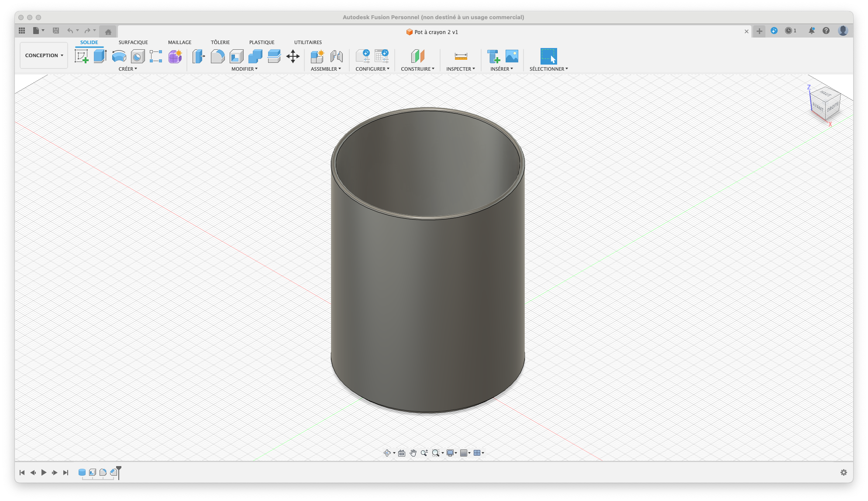Viewport: 868px width, 501px height.
Task: Switch to the UTILITAIRES tab
Action: tap(308, 42)
